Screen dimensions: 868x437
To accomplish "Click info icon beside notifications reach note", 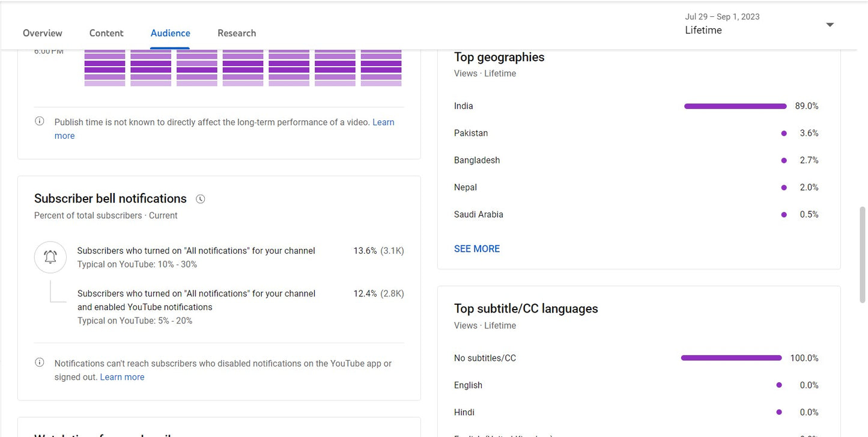I will [40, 362].
